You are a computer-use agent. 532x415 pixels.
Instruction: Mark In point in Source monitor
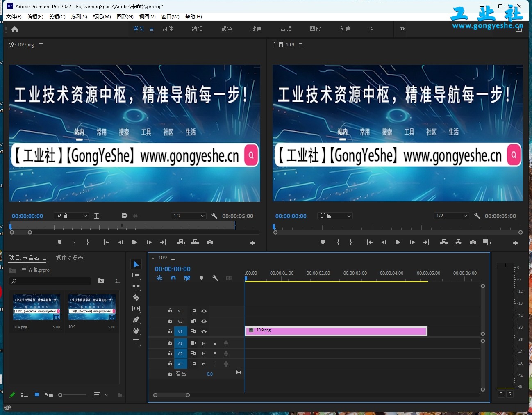75,242
